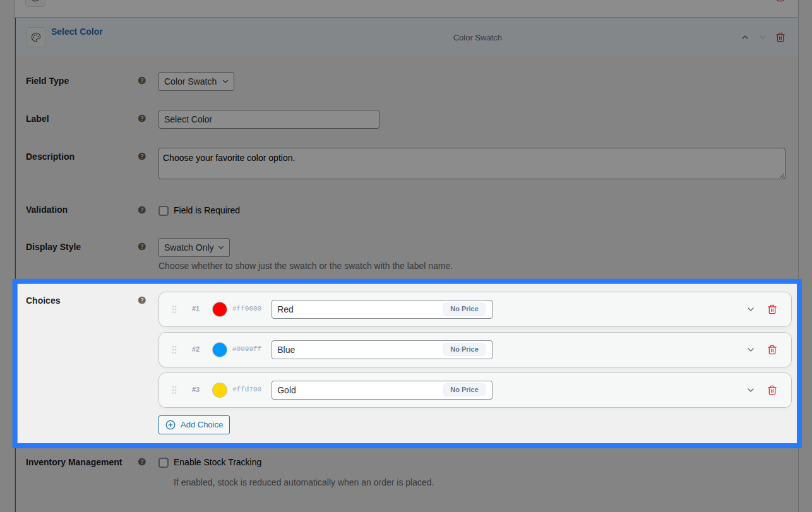Expand the Gold choice options
The height and width of the screenshot is (512, 812).
pyautogui.click(x=751, y=390)
